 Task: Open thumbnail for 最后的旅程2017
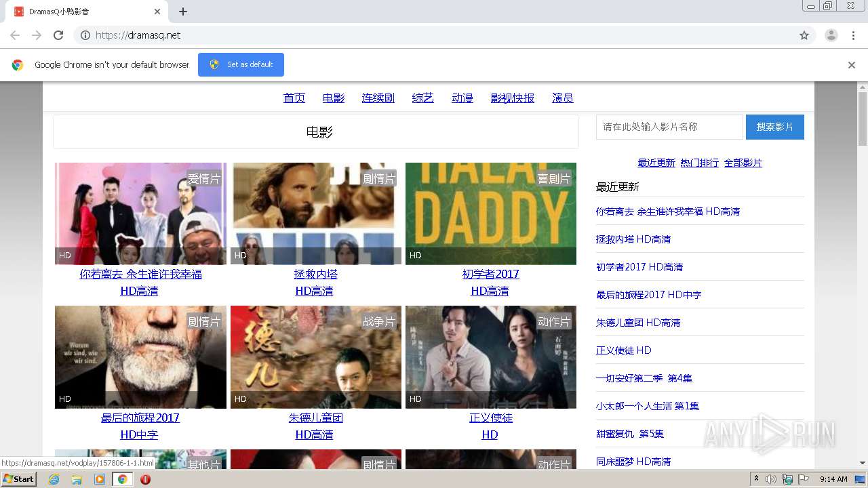pos(140,357)
